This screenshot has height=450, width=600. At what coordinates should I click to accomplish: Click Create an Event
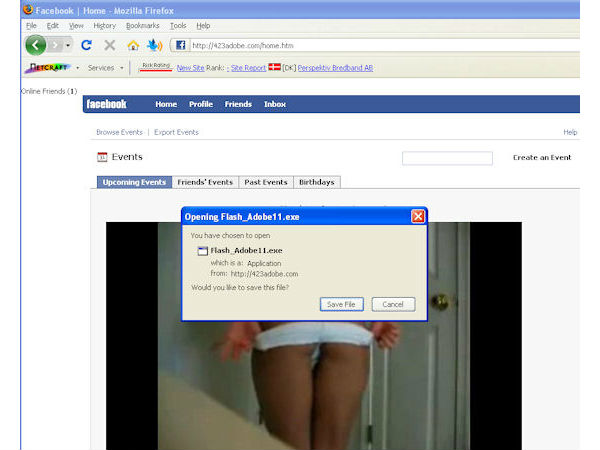(542, 157)
